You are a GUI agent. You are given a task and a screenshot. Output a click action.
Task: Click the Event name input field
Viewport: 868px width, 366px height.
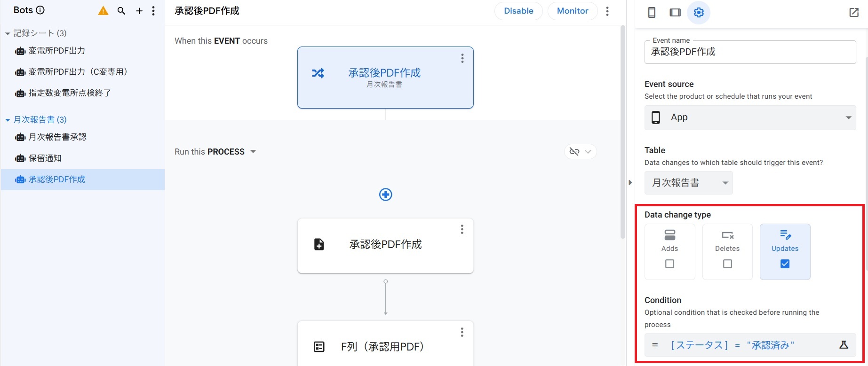[x=750, y=52]
